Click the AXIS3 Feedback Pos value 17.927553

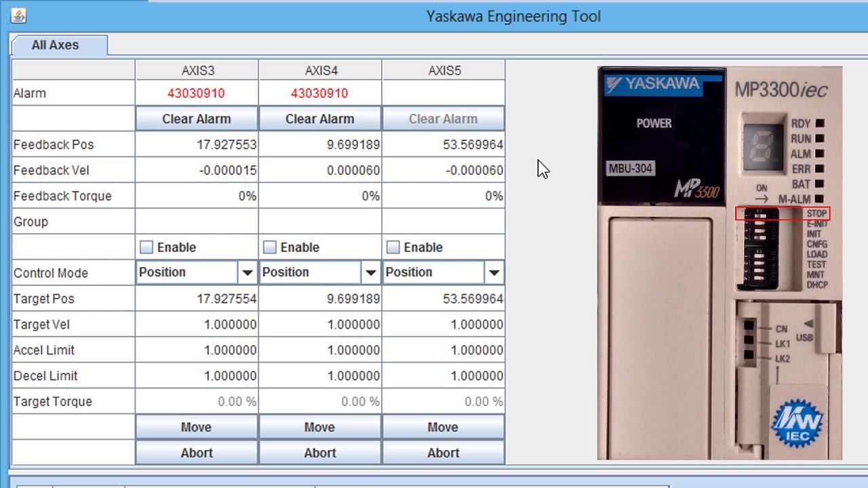tap(226, 144)
